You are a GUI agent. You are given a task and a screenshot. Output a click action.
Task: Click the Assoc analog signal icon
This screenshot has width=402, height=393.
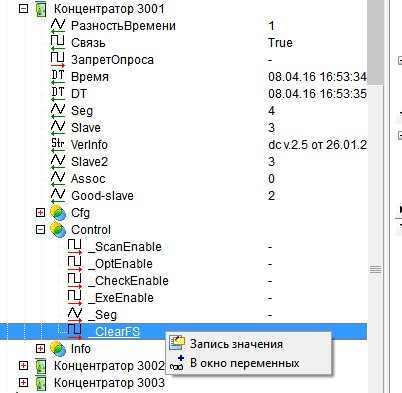(x=58, y=179)
